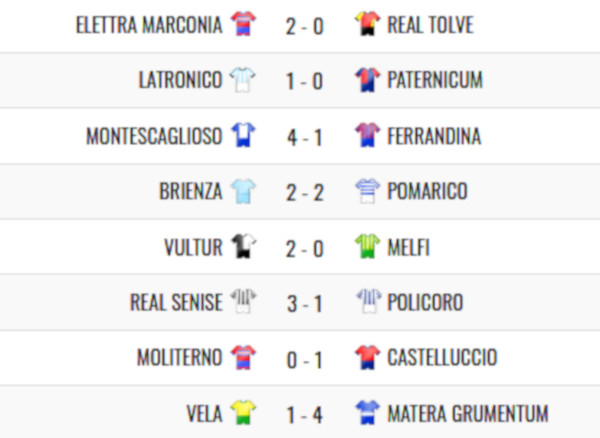Click Elettra Marconia's red-blue jersey icon
The width and height of the screenshot is (600, 438).
click(x=243, y=24)
